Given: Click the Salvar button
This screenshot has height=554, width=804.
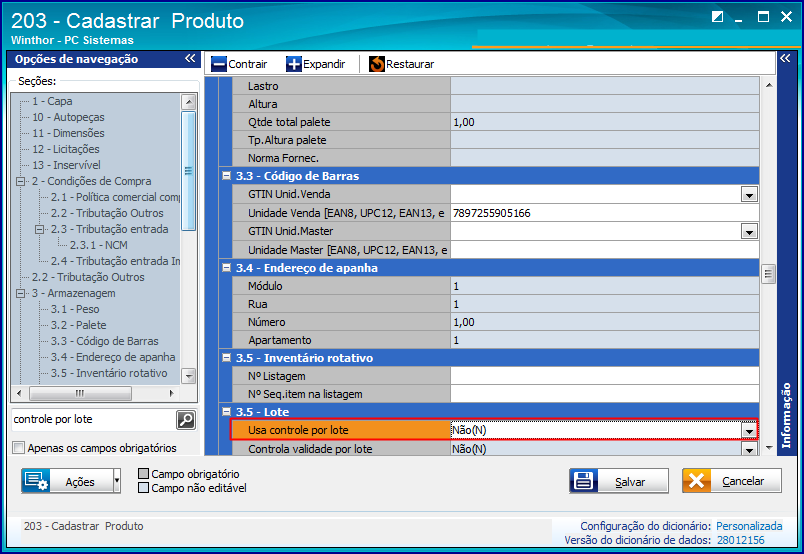Looking at the screenshot, I should click(x=619, y=481).
